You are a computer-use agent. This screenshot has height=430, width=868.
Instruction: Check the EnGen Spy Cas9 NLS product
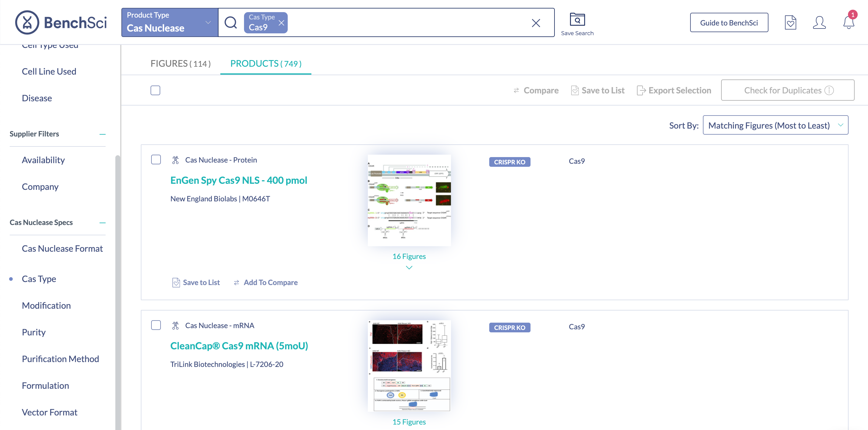pos(156,160)
